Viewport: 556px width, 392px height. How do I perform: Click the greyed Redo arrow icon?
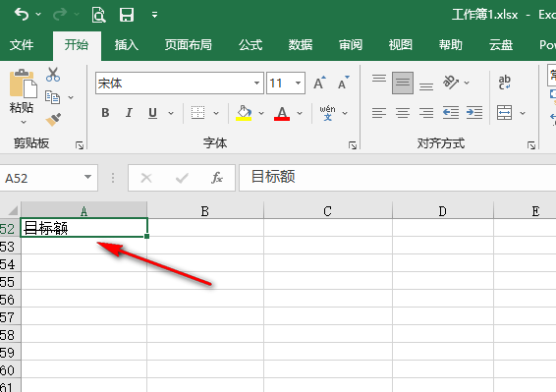coord(60,15)
